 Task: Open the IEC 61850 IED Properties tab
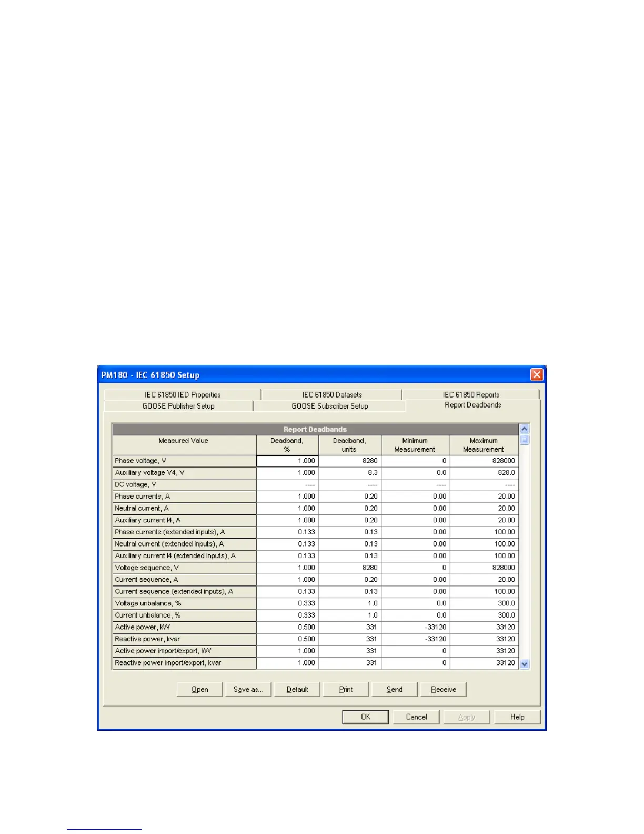click(183, 394)
